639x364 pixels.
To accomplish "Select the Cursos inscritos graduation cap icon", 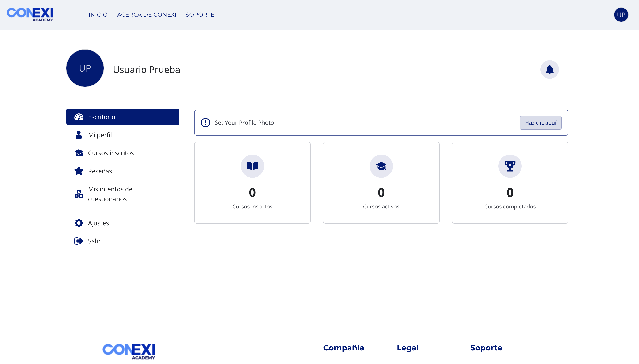I will (78, 153).
